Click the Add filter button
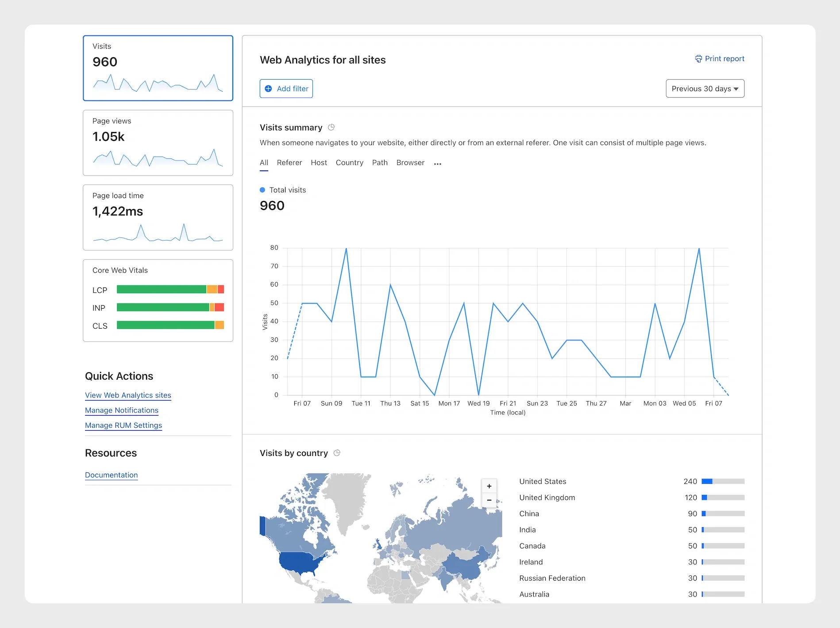Screen dimensions: 840x628 [286, 88]
